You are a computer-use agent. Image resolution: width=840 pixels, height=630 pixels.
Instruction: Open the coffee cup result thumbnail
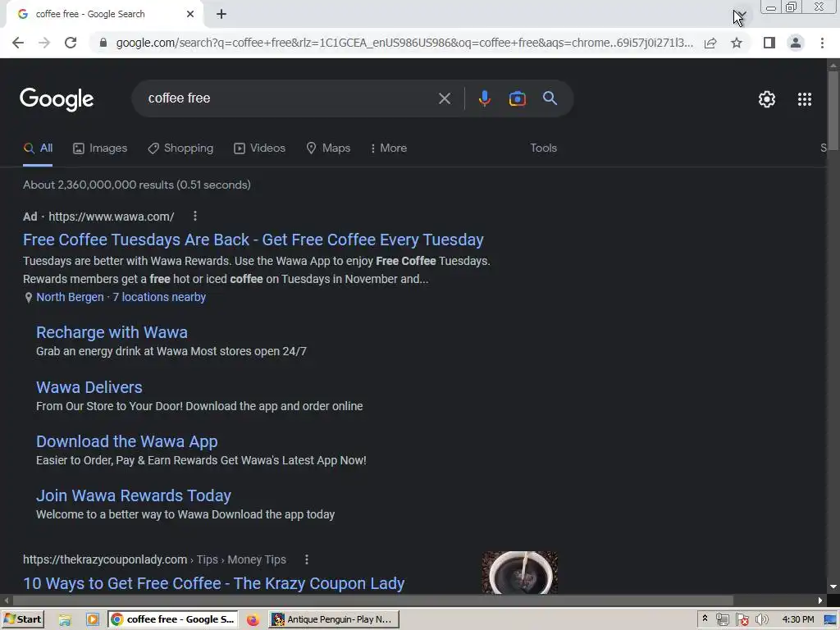pyautogui.click(x=519, y=572)
